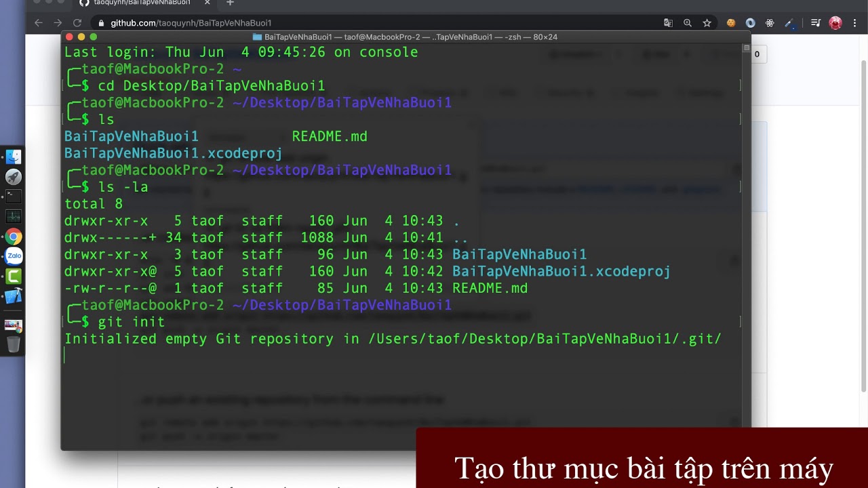868x488 pixels.
Task: Open the Chrome profile avatar
Action: pyautogui.click(x=835, y=23)
